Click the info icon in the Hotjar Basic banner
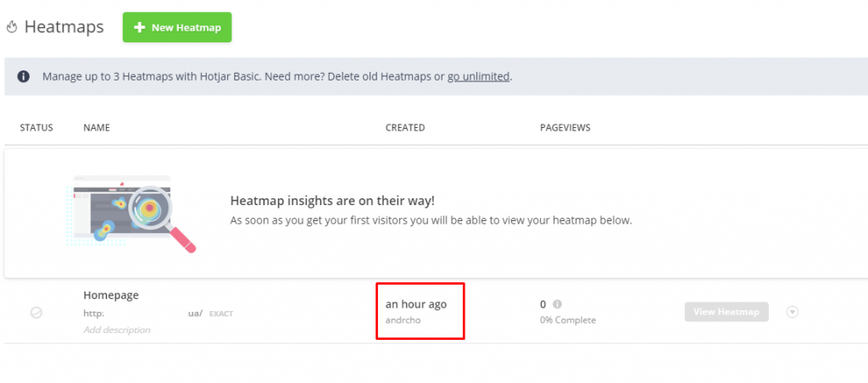The width and height of the screenshot is (868, 383). (x=24, y=76)
